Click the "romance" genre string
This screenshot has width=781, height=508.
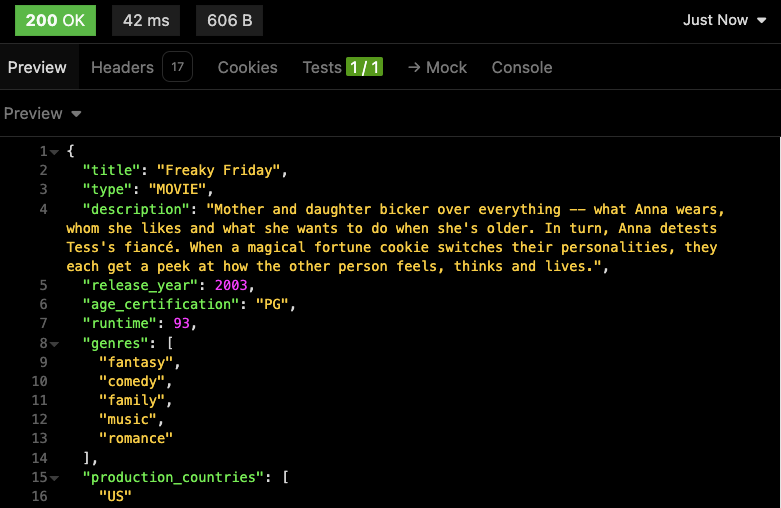[x=136, y=438]
